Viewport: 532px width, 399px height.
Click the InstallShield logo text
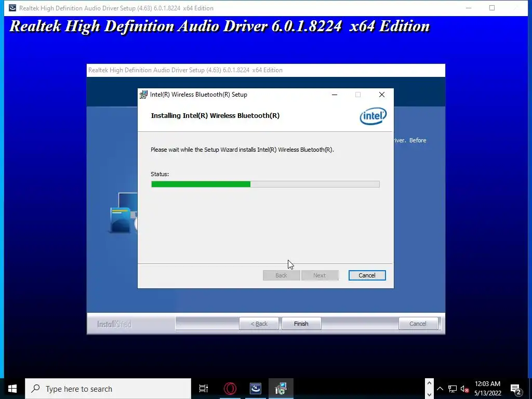coord(114,324)
